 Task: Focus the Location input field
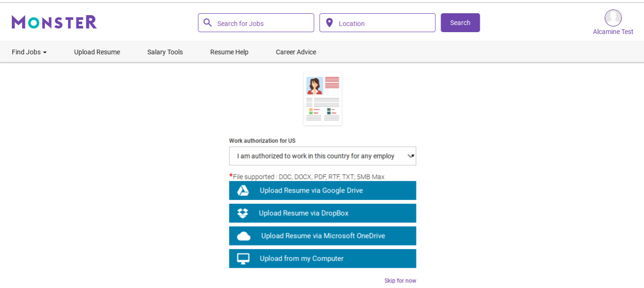click(x=377, y=23)
